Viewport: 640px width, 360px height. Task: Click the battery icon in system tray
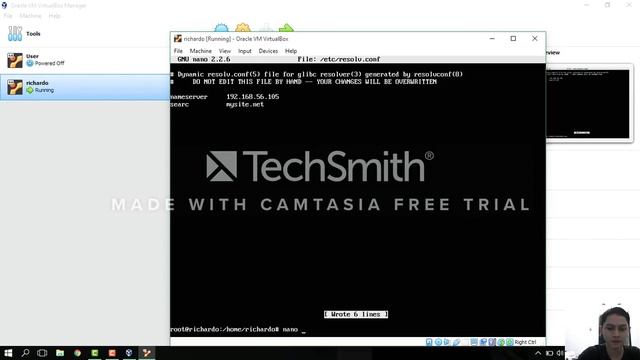549,353
